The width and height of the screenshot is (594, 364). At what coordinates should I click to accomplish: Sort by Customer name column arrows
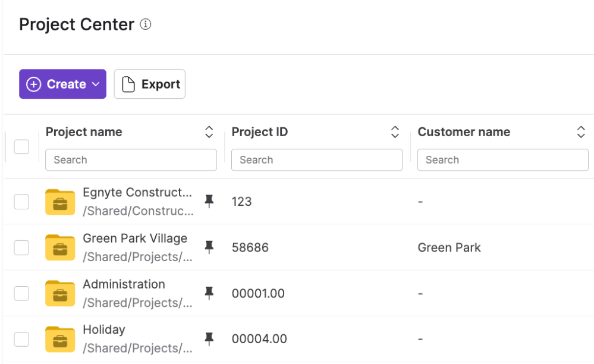coord(581,132)
